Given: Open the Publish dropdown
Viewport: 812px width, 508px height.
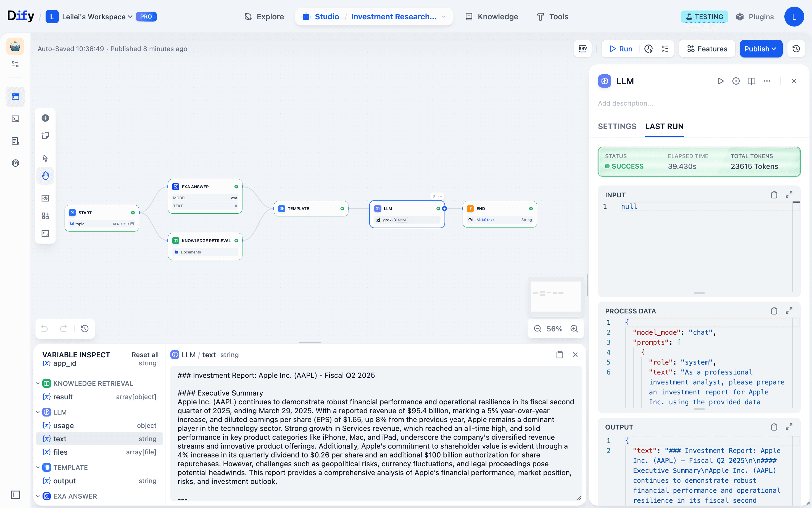Looking at the screenshot, I should [761, 49].
